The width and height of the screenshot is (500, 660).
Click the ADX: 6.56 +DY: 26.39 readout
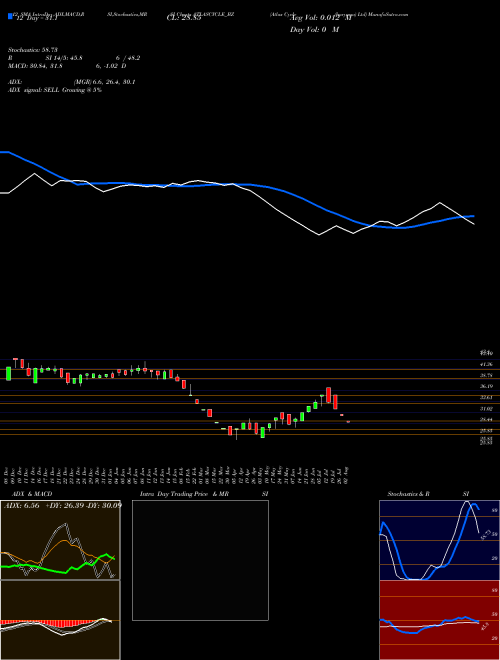pos(62,506)
